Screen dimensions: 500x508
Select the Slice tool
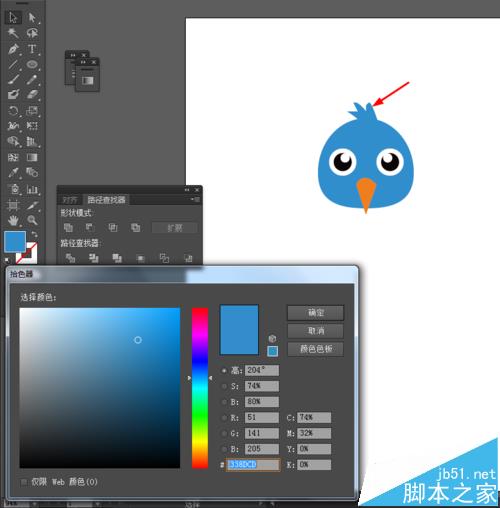(32, 205)
